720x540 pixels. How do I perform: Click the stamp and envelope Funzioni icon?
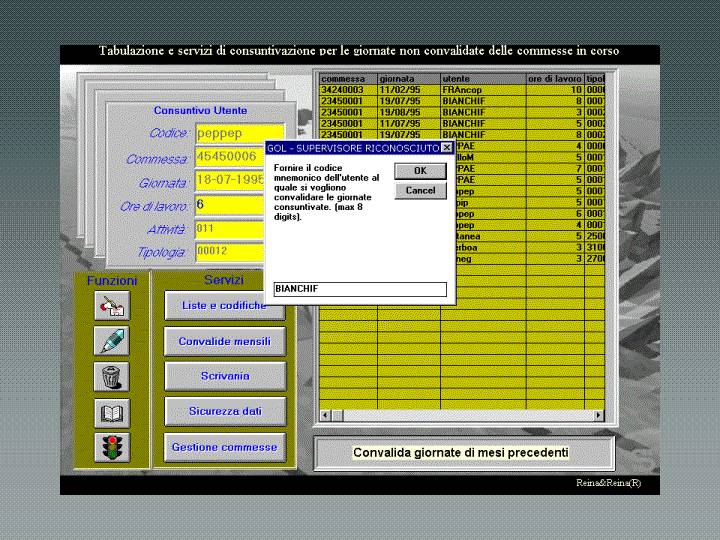pos(111,306)
